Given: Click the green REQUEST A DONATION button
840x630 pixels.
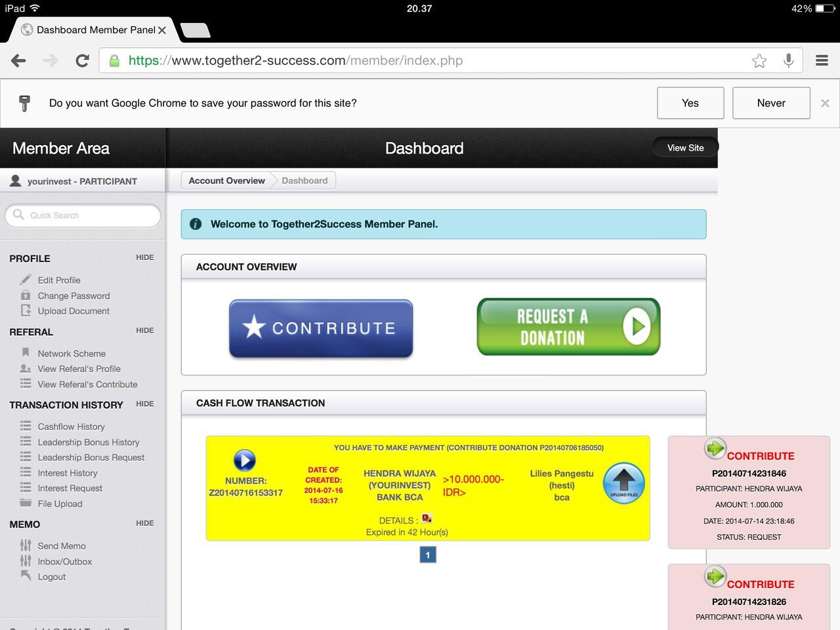Looking at the screenshot, I should pos(568,327).
